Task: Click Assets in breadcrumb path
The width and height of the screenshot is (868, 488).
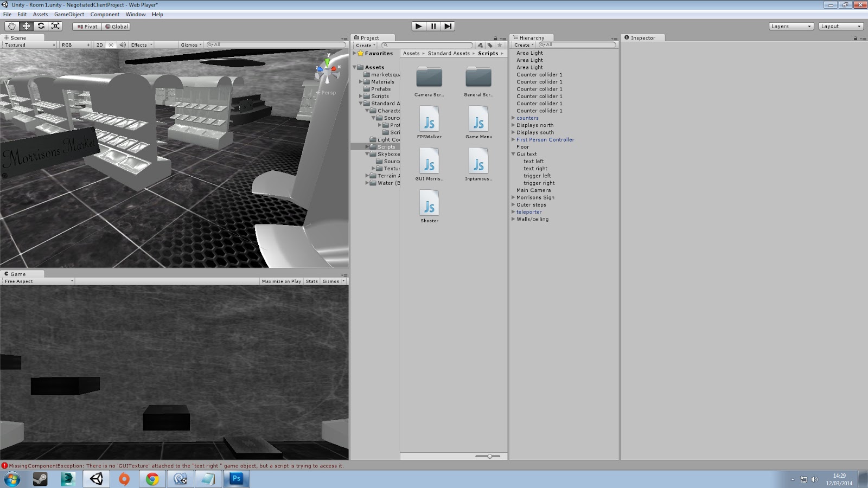Action: (x=411, y=54)
